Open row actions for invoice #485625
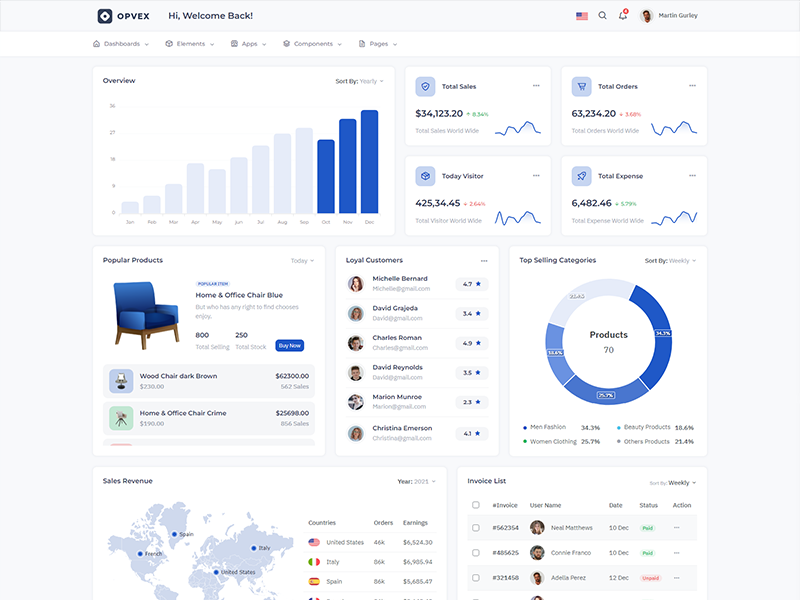This screenshot has height=600, width=800. click(677, 553)
